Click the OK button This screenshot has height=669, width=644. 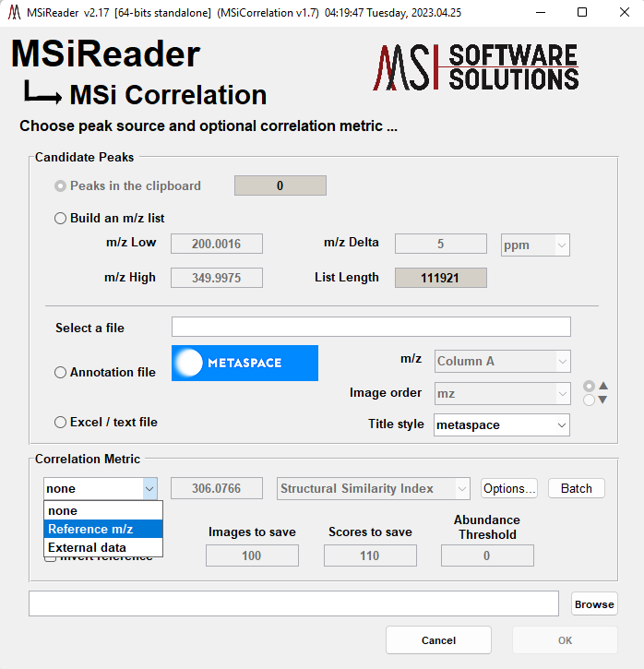[x=565, y=640]
